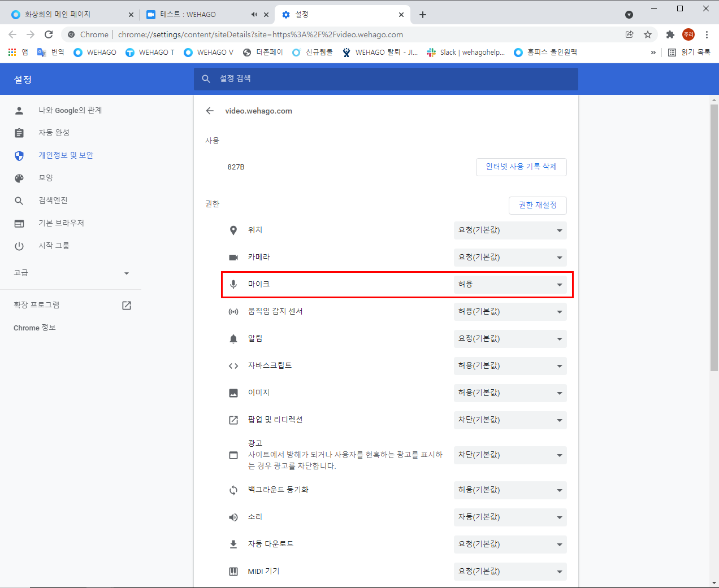Viewport: 719px width, 588px height.
Task: Reload the page with the refresh icon
Action: pos(49,34)
